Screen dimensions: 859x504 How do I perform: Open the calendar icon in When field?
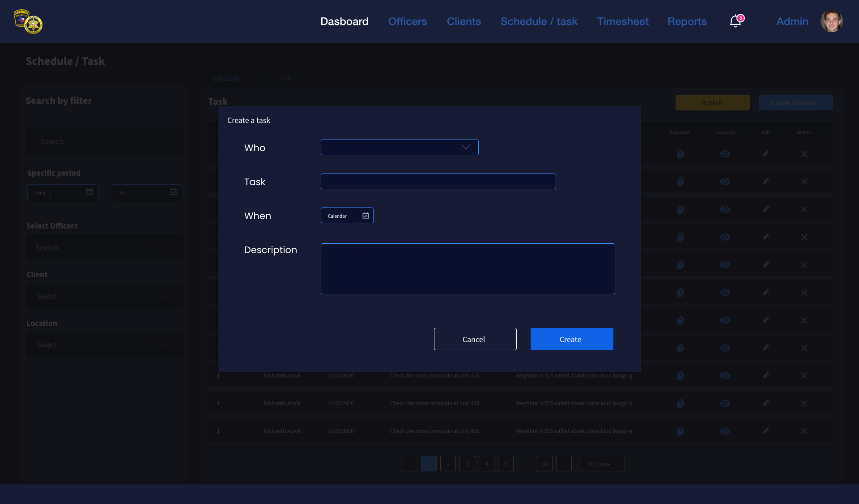coord(366,216)
